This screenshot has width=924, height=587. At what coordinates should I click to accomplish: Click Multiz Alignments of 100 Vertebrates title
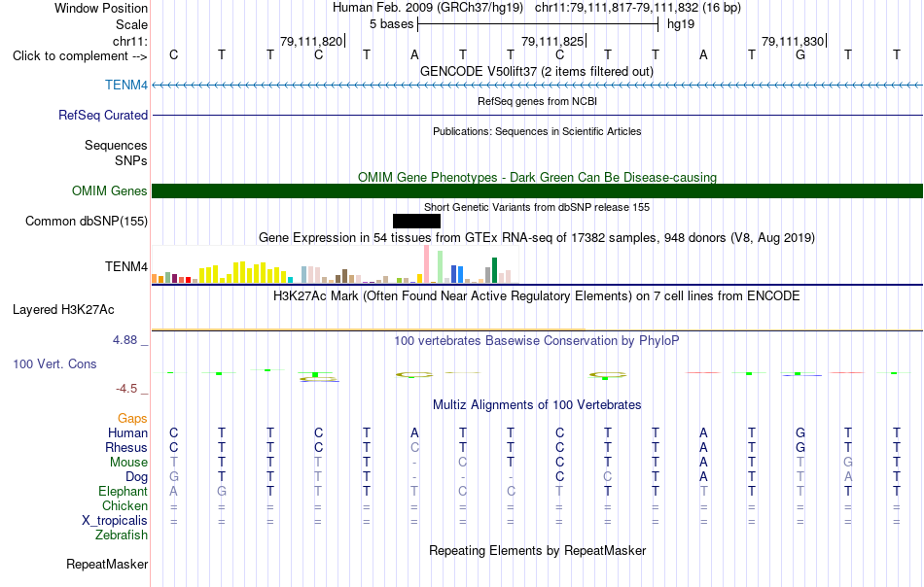pyautogui.click(x=537, y=404)
